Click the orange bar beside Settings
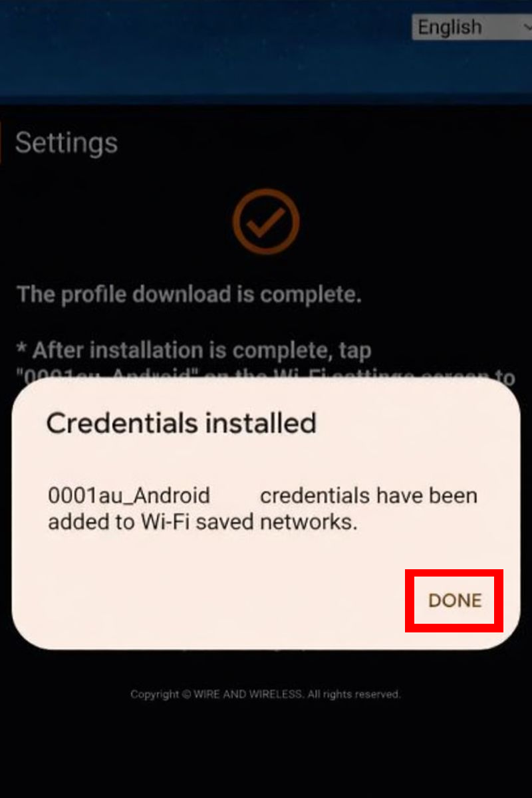This screenshot has width=532, height=798. coord(1,142)
